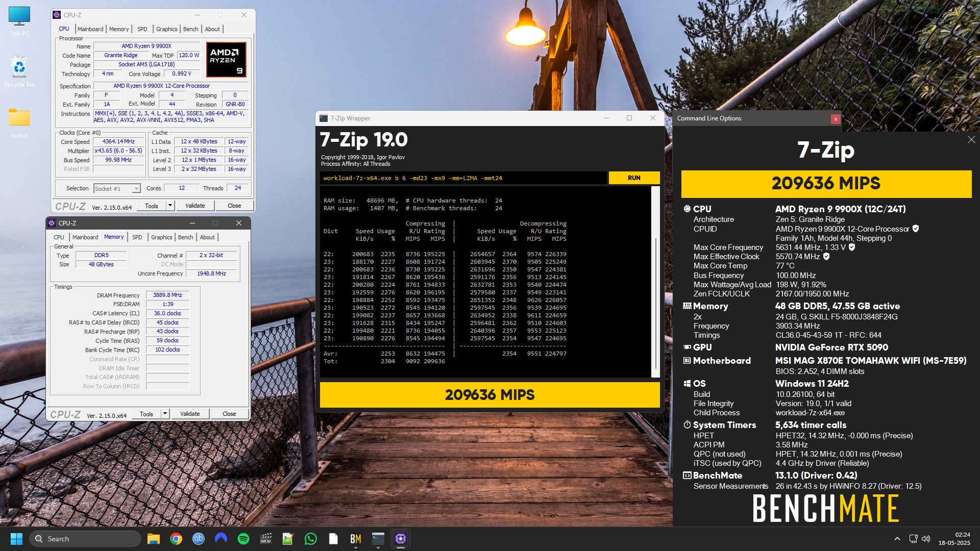Switch to Mainboard tab in top CPU-Z
Screen dimensions: 980x551
[x=90, y=29]
